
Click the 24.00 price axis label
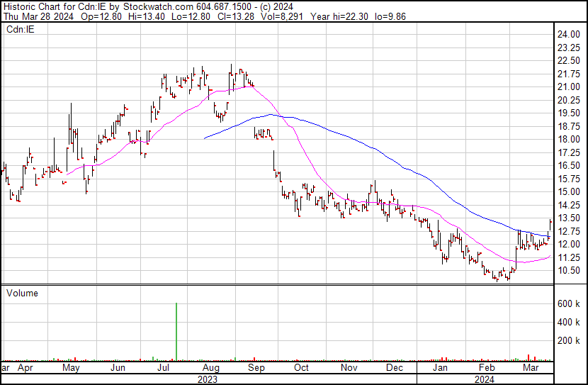pyautogui.click(x=568, y=34)
